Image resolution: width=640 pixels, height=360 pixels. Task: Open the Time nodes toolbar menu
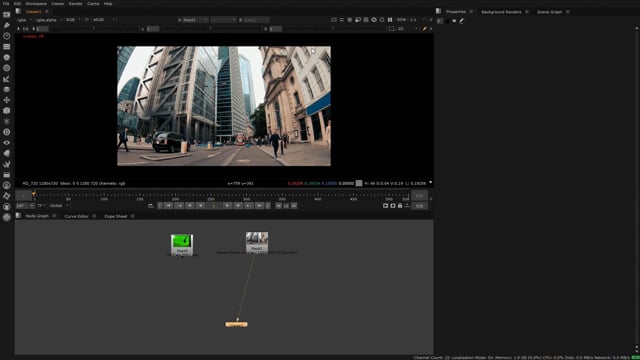(x=7, y=36)
